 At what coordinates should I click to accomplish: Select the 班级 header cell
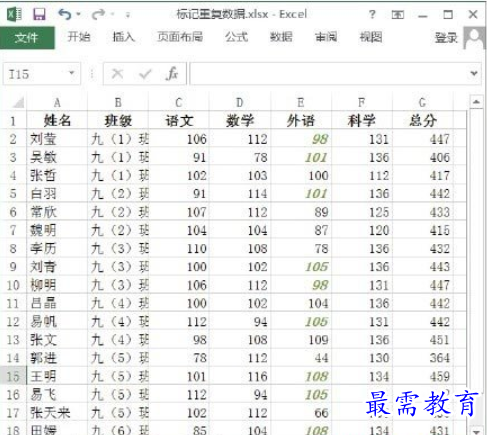118,120
